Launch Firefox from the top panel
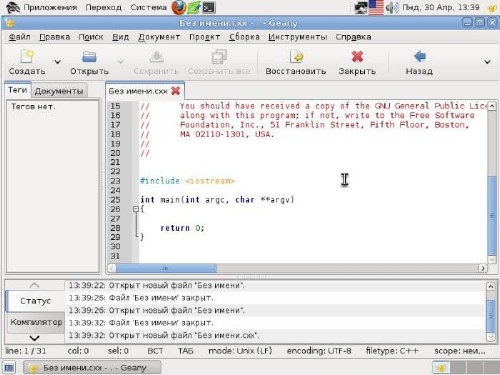Image resolution: width=500 pixels, height=375 pixels. pyautogui.click(x=179, y=7)
